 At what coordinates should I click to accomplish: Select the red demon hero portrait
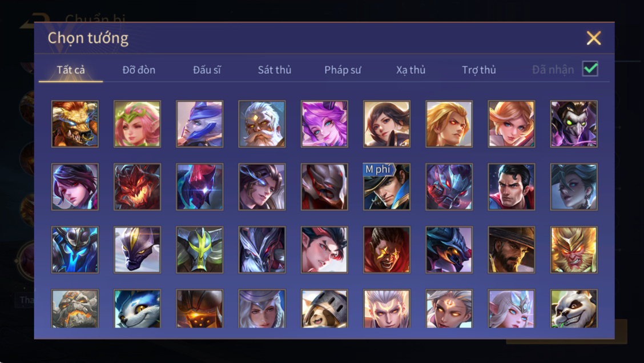(137, 187)
